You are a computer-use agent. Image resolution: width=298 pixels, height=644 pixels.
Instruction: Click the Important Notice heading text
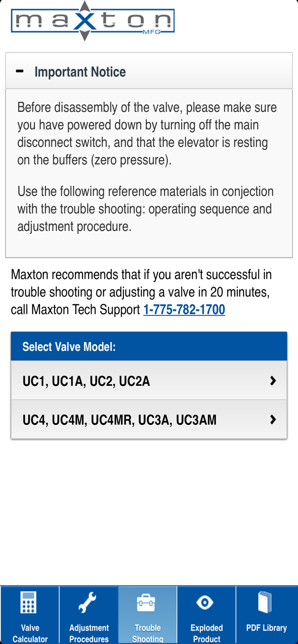click(80, 71)
